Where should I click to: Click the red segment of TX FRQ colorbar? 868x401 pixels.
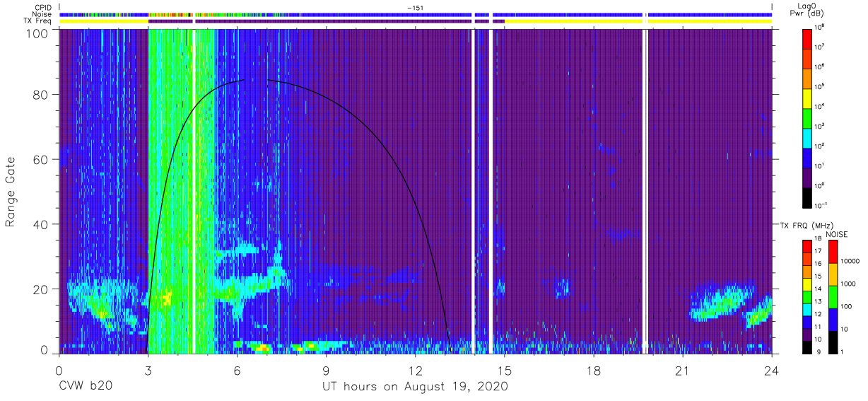[x=807, y=246]
